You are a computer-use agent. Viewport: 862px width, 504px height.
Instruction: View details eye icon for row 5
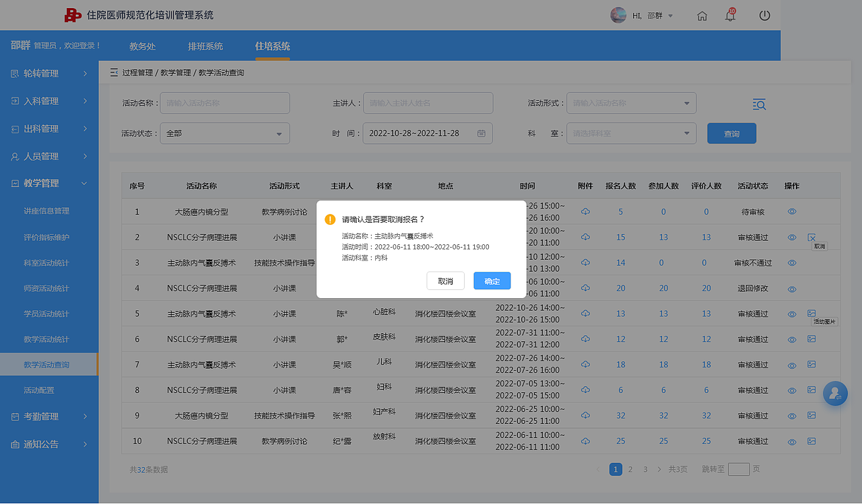[x=792, y=314]
